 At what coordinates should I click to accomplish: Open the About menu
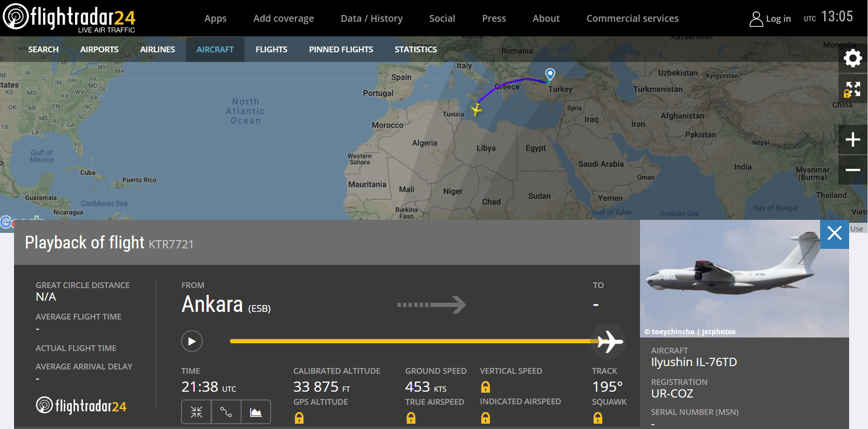[x=546, y=18]
